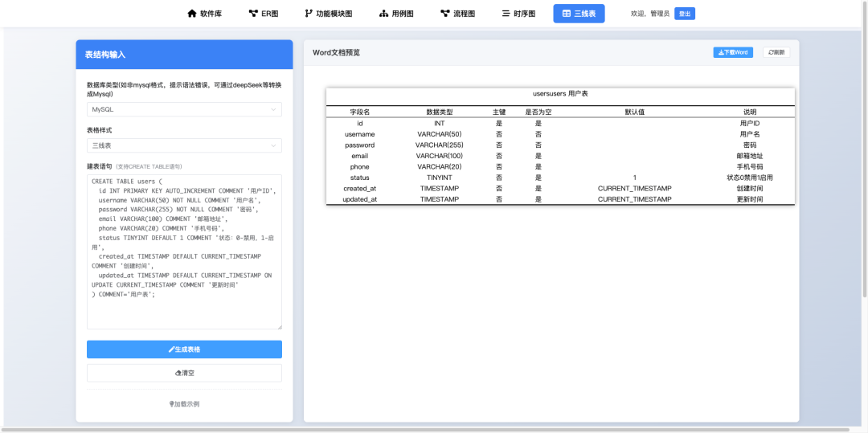Click inside the CREATE TABLE statement textarea

(184, 252)
